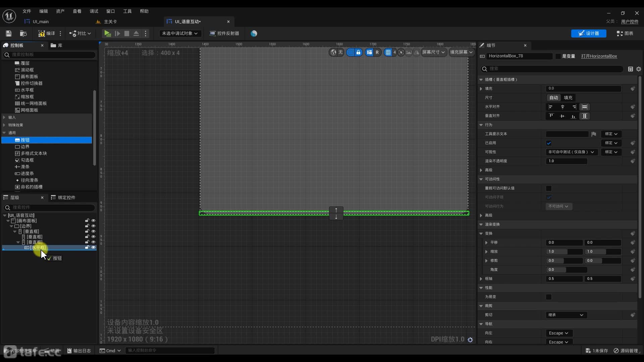This screenshot has height=362, width=644.
Task: Set size to 填充 in slot
Action: tap(568, 98)
